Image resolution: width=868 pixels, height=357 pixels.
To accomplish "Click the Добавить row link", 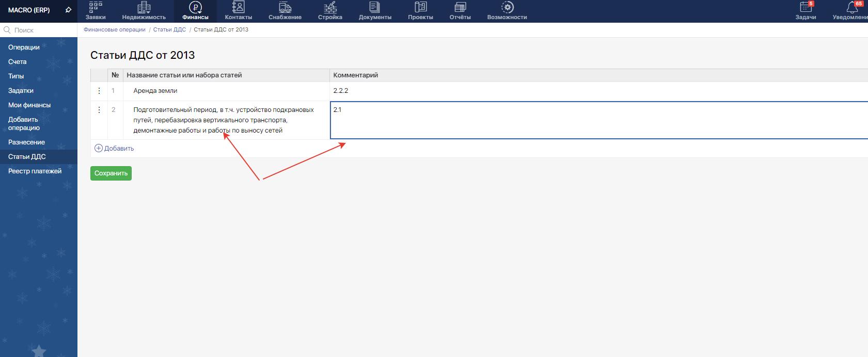I will coord(115,149).
